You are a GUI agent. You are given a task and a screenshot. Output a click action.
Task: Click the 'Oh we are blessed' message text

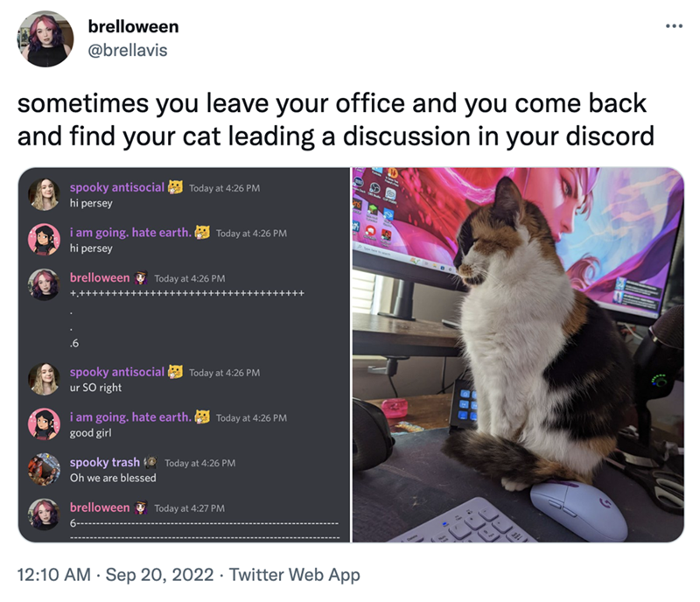click(x=113, y=478)
